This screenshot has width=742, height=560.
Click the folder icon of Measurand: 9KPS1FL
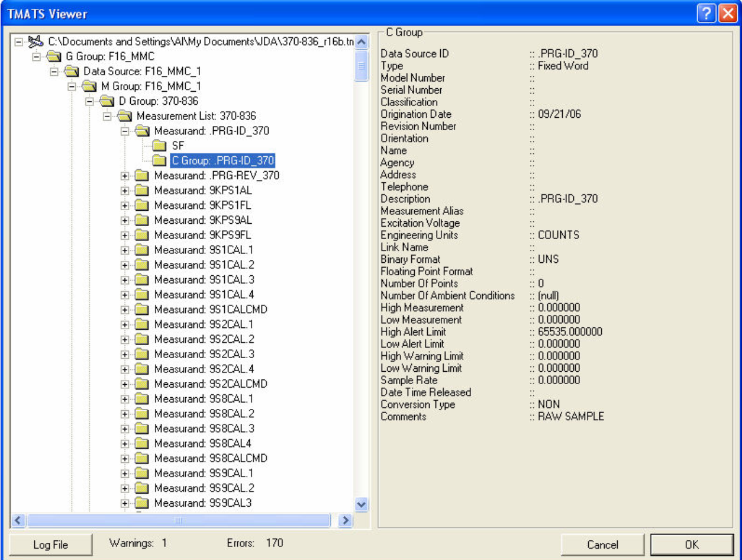tap(142, 205)
